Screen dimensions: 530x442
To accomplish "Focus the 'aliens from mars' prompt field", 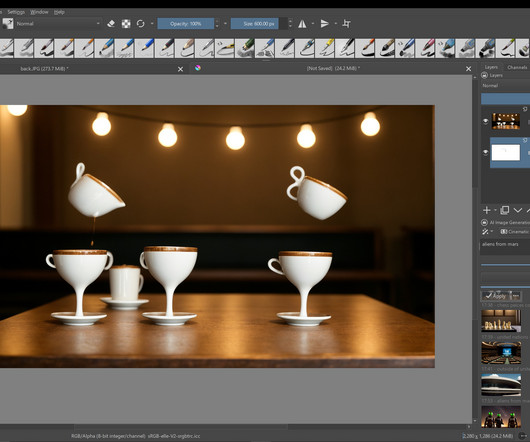I will coord(505,247).
